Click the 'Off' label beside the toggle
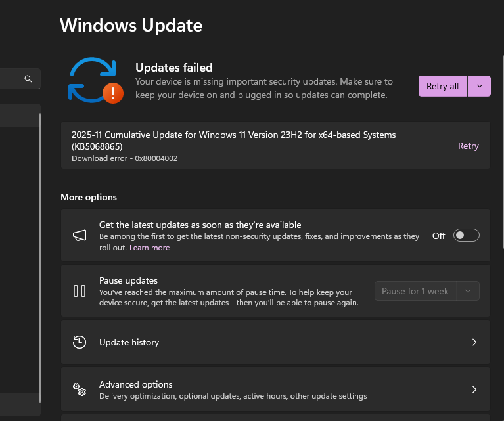Image resolution: width=504 pixels, height=421 pixels. 439,236
